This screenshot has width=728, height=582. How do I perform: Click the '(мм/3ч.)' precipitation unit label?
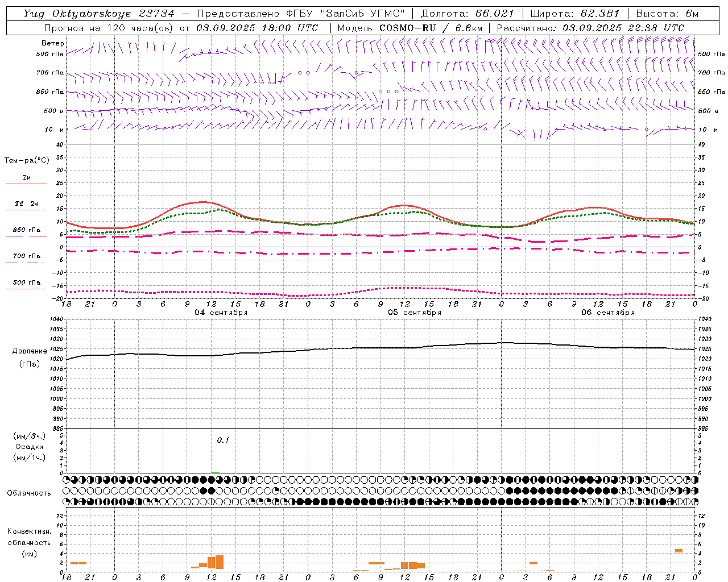coord(30,436)
